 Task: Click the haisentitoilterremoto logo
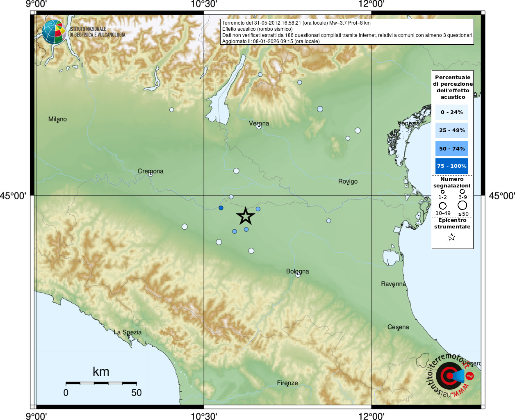pos(450,375)
